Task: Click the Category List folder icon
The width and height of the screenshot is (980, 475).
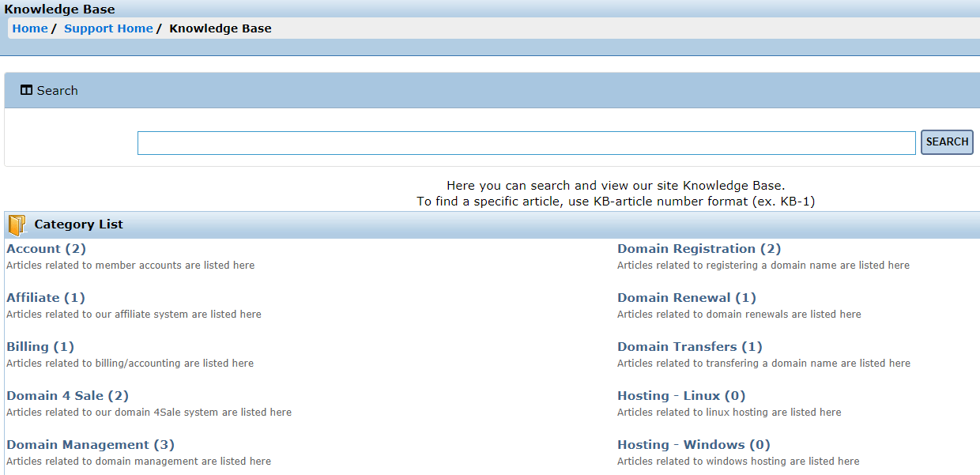Action: [17, 225]
